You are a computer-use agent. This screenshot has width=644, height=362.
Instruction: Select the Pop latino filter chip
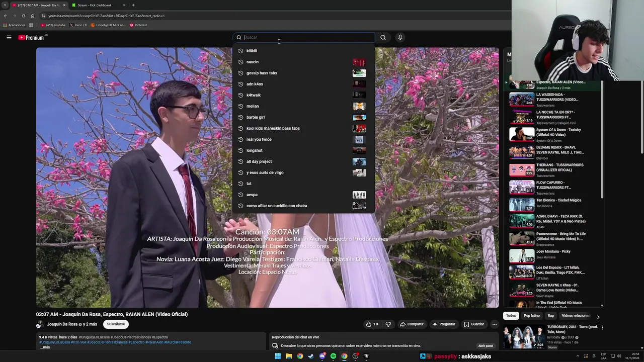(531, 316)
